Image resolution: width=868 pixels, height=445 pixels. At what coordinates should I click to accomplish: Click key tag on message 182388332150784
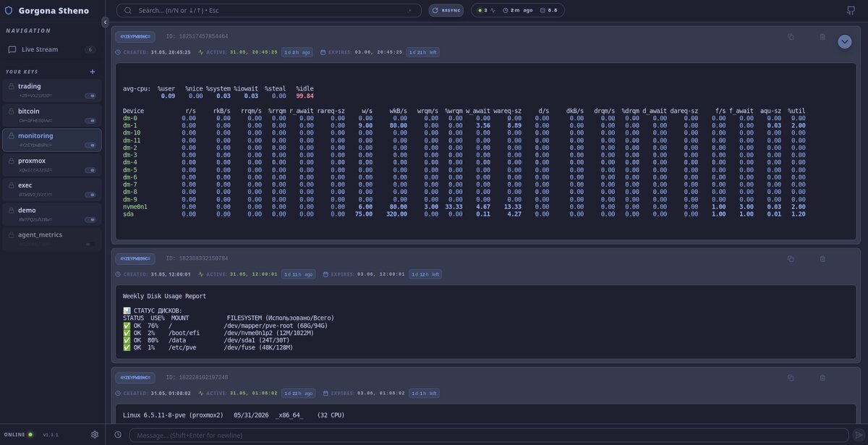135,258
